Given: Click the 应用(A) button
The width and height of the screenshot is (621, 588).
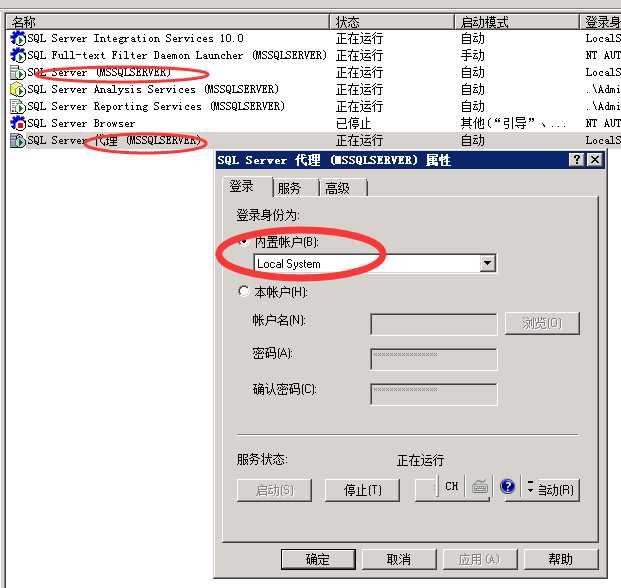Looking at the screenshot, I should 480,559.
